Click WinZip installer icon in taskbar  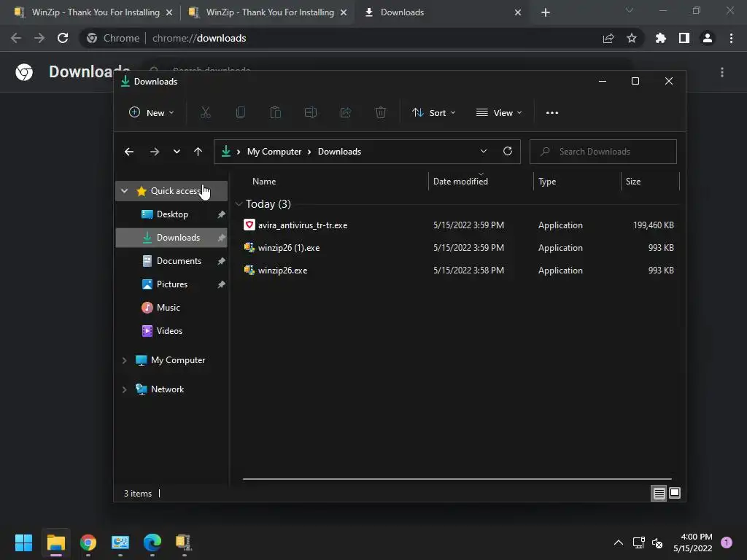[184, 542]
